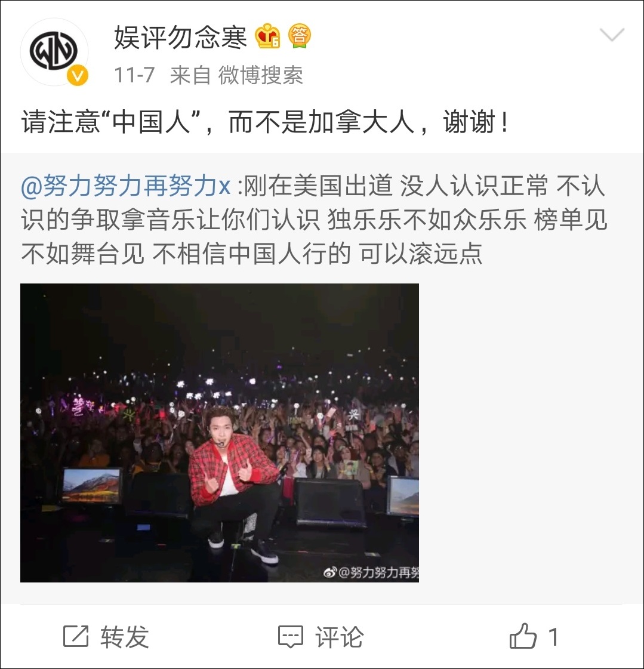Tap the repost share icon
This screenshot has height=669, width=644.
[76, 637]
